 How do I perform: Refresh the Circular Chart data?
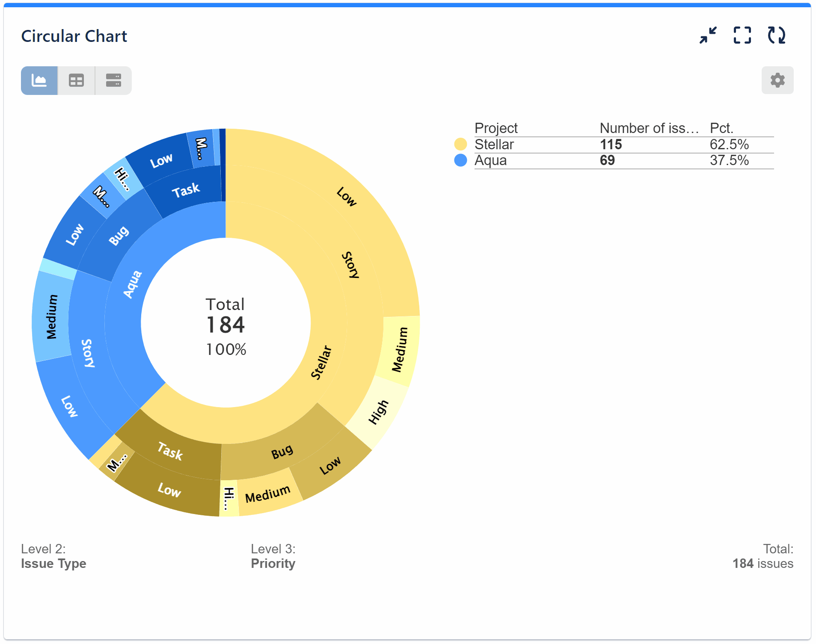coord(777,36)
